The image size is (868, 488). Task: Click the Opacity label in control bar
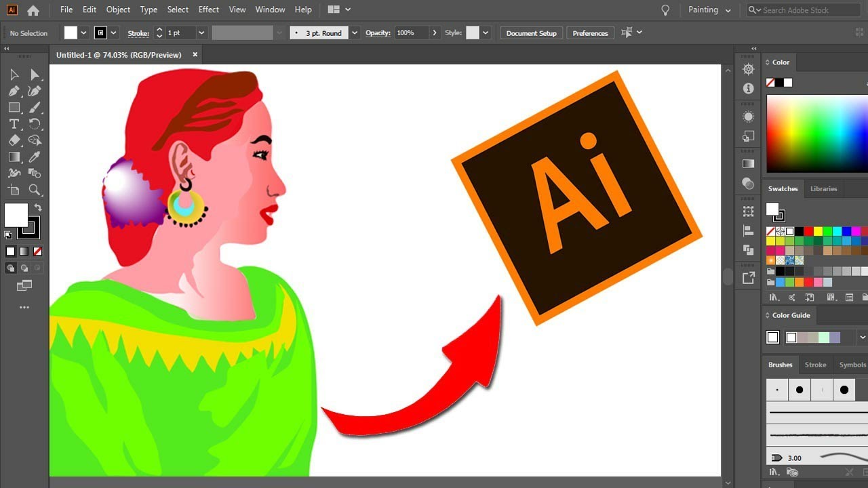[x=378, y=33]
